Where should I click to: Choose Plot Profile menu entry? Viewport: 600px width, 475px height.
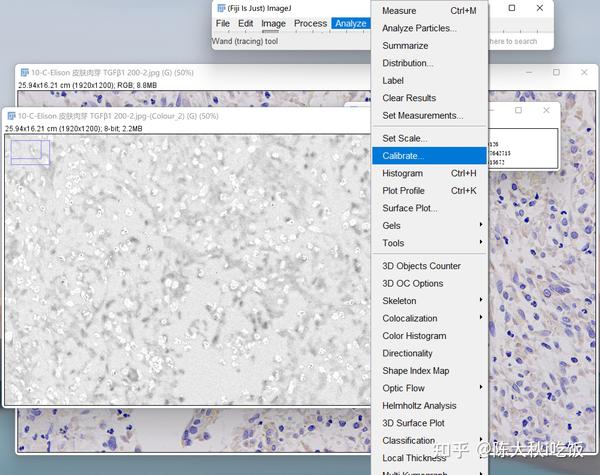pos(429,191)
